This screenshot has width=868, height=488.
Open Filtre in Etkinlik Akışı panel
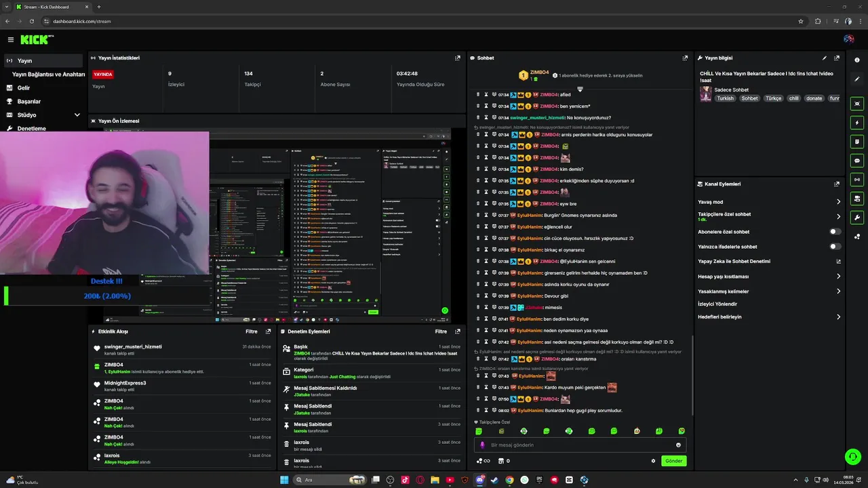[x=251, y=331]
